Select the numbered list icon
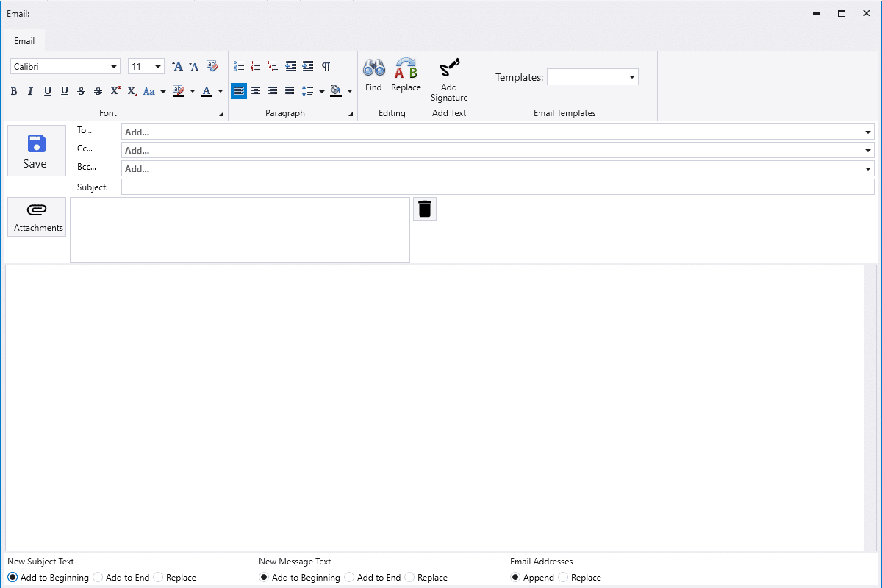The image size is (882, 588). click(x=255, y=65)
